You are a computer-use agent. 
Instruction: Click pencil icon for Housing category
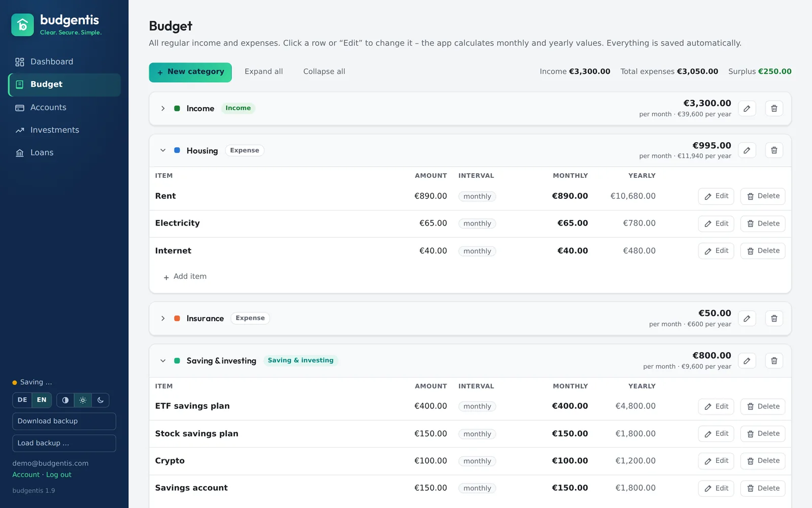747,150
